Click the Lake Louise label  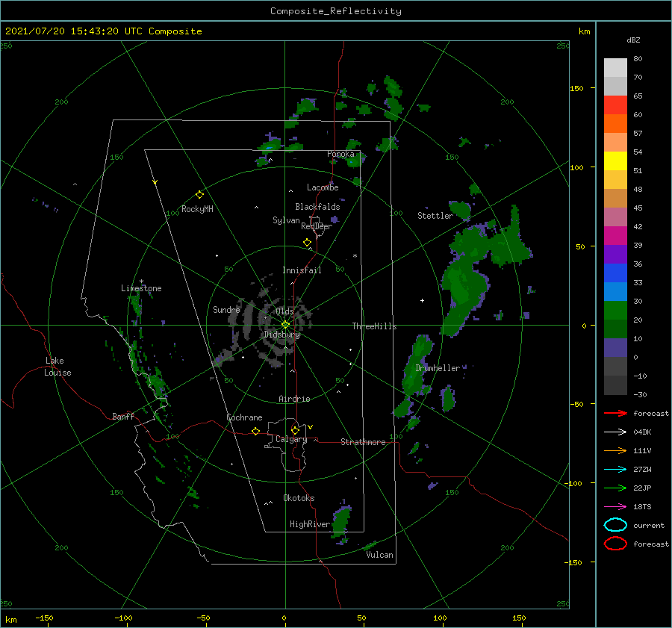[x=57, y=367]
